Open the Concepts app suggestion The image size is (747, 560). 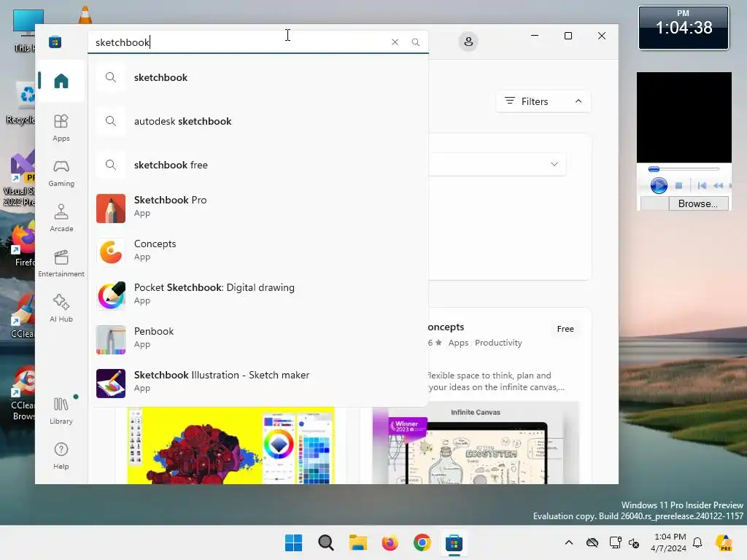[258, 252]
